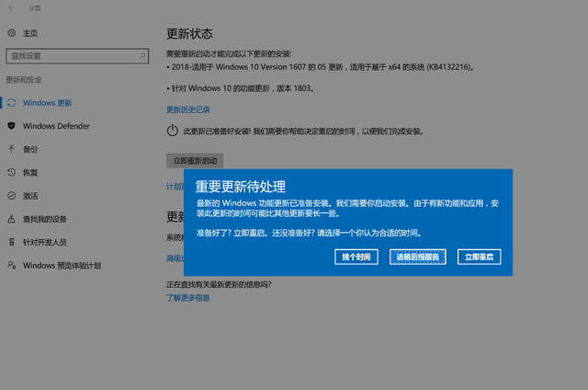Image resolution: width=588 pixels, height=390 pixels.
Task: Open 更新历史记录 link
Action: [x=188, y=109]
